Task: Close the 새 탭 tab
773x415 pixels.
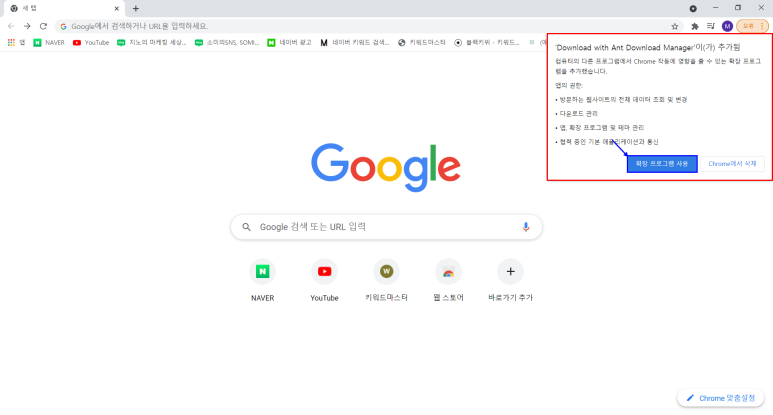Action: click(117, 8)
